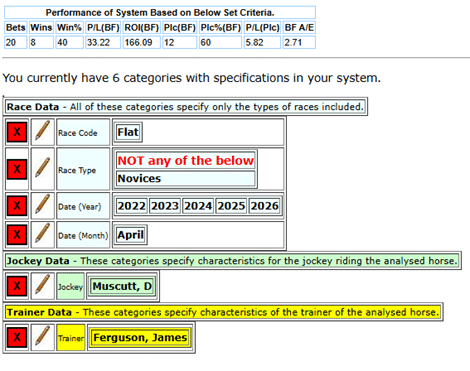Click the Jockey Data section header
Viewport: 470px width, 371px height.
point(232,261)
